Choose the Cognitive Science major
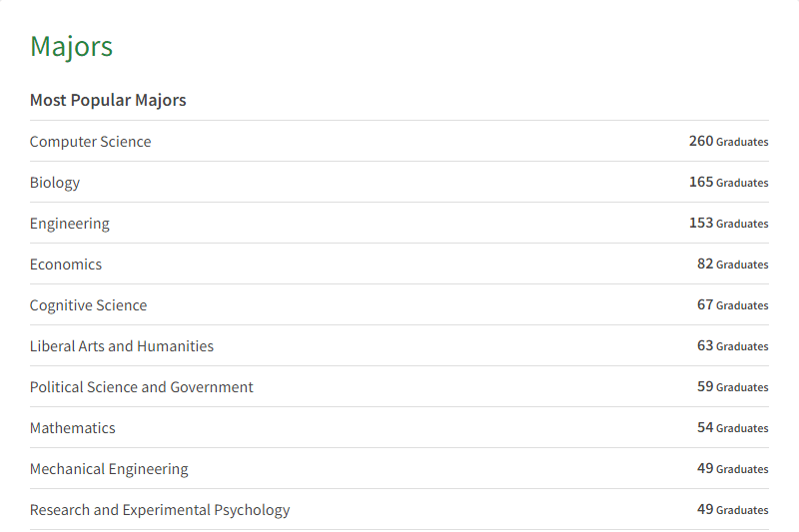The image size is (799, 532). 88,305
